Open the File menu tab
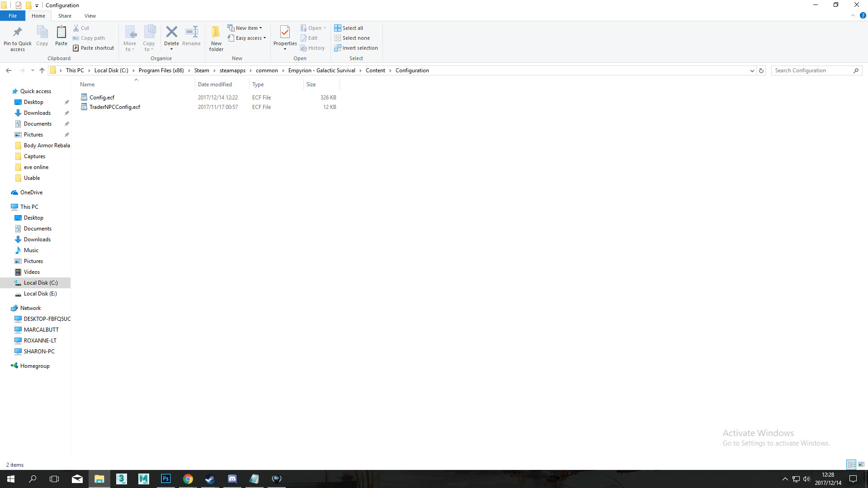The image size is (868, 488). coord(13,16)
